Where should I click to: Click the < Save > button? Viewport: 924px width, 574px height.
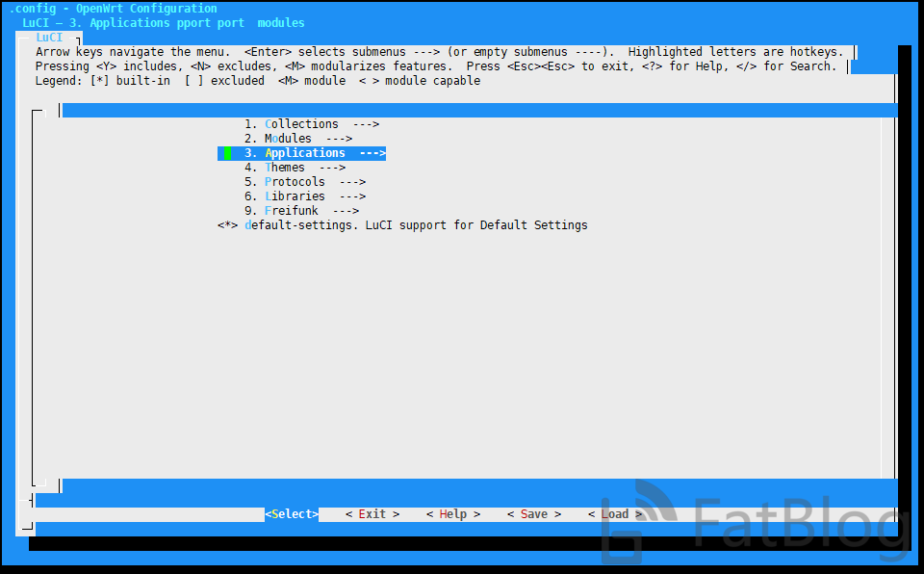coord(534,514)
